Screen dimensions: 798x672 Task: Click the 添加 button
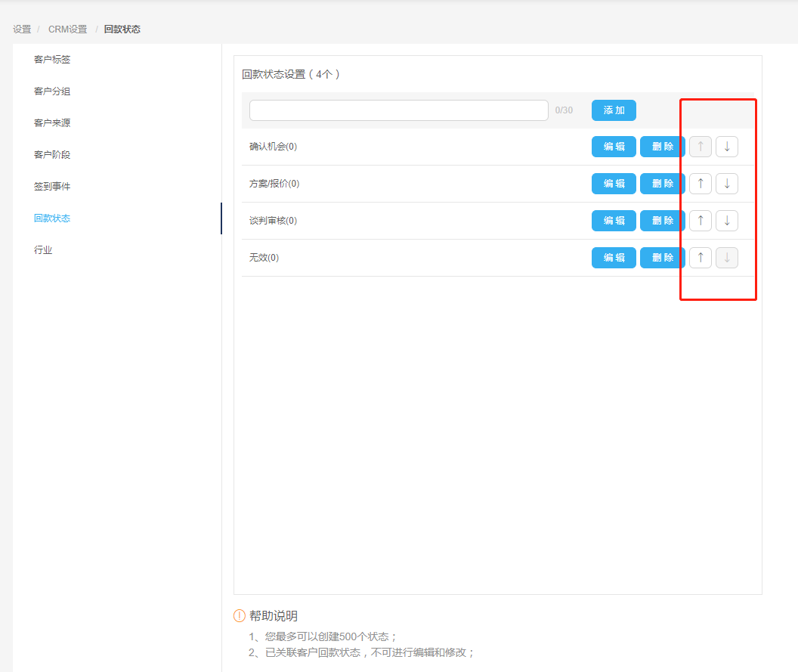pos(614,110)
